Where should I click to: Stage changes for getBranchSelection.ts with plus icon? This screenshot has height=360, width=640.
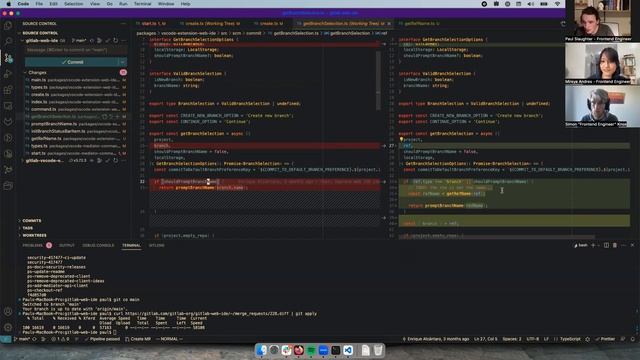[118, 116]
